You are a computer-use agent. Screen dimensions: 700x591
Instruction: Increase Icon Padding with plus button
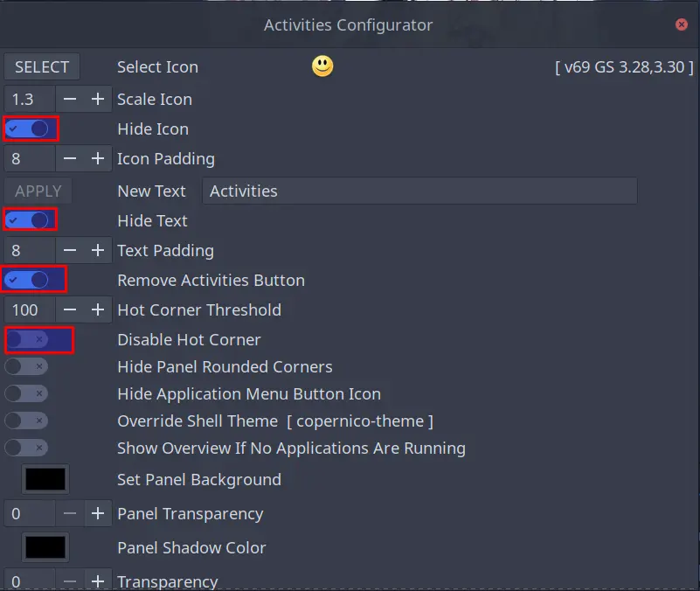pyautogui.click(x=98, y=158)
